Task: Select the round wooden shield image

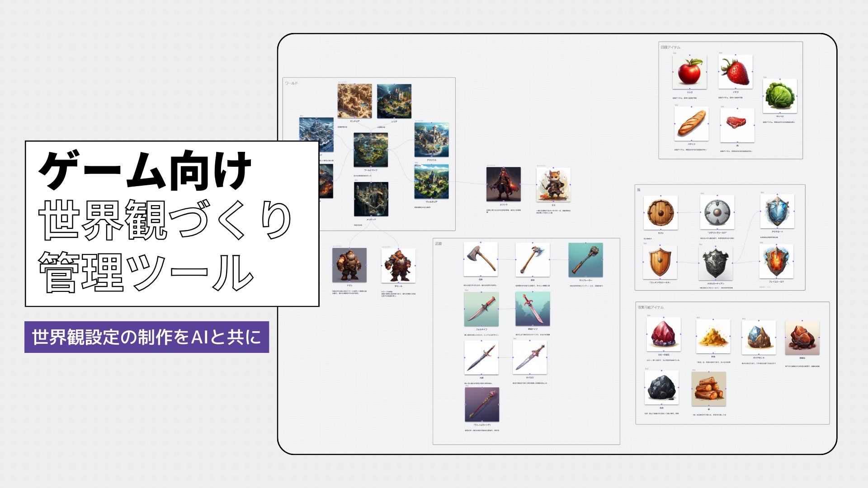Action: (x=660, y=213)
